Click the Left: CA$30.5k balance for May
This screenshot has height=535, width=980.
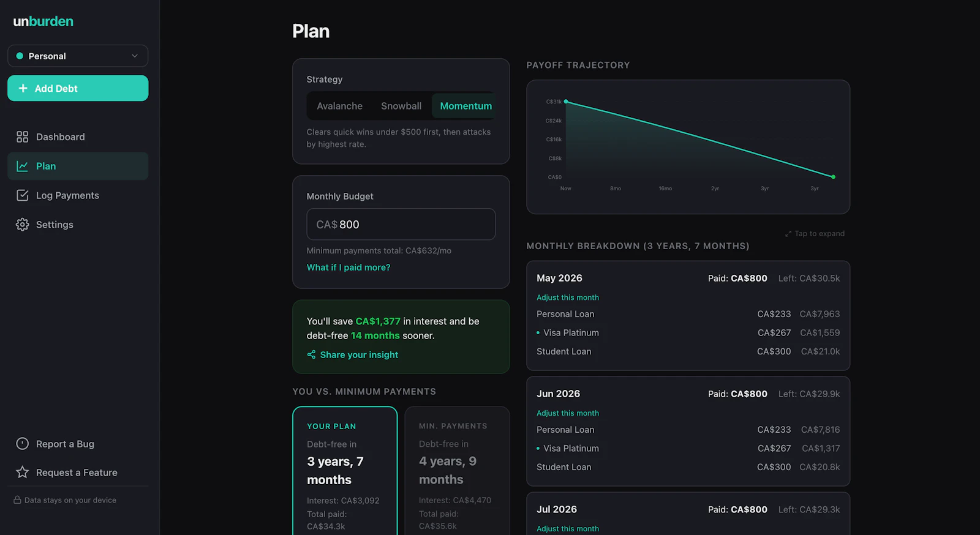809,278
